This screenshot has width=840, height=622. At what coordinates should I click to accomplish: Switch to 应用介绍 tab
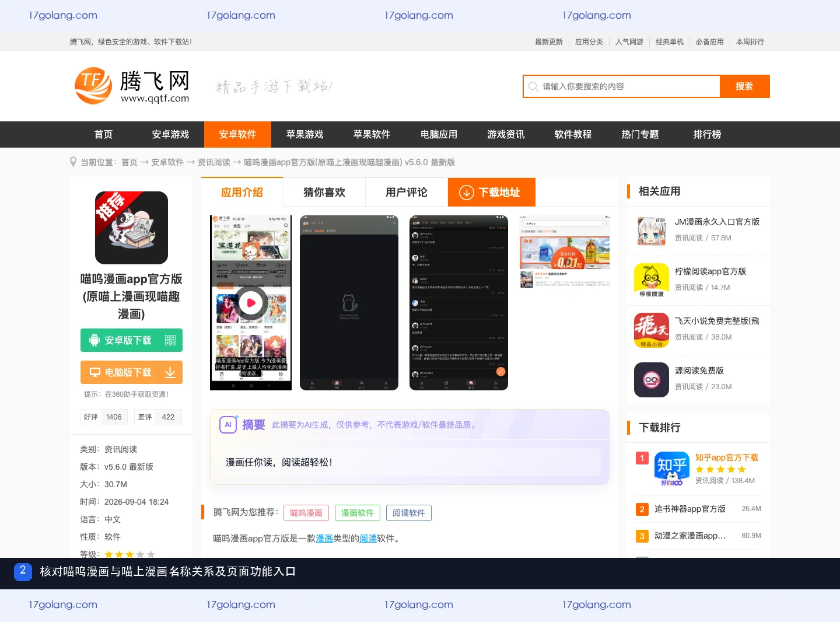[x=242, y=192]
